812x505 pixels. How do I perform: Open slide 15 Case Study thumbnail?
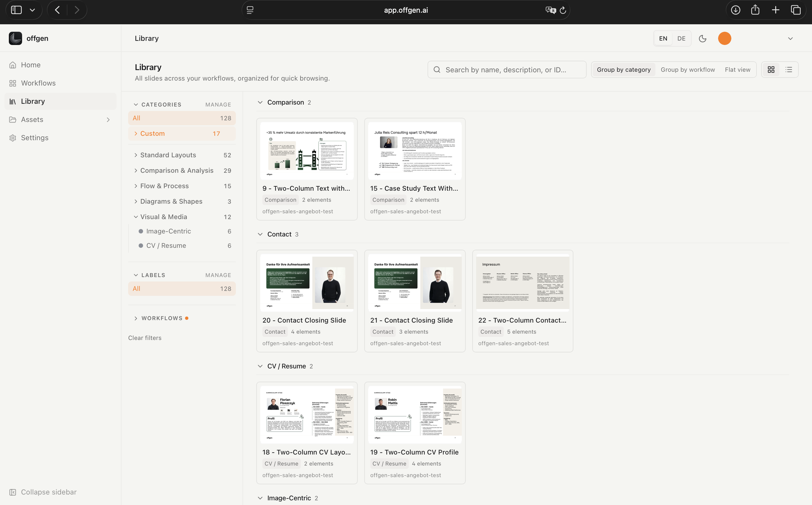[x=415, y=151]
